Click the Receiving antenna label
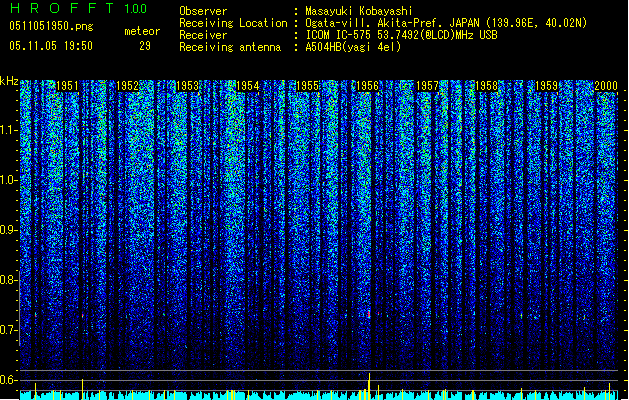The width and height of the screenshot is (629, 400). pos(230,47)
